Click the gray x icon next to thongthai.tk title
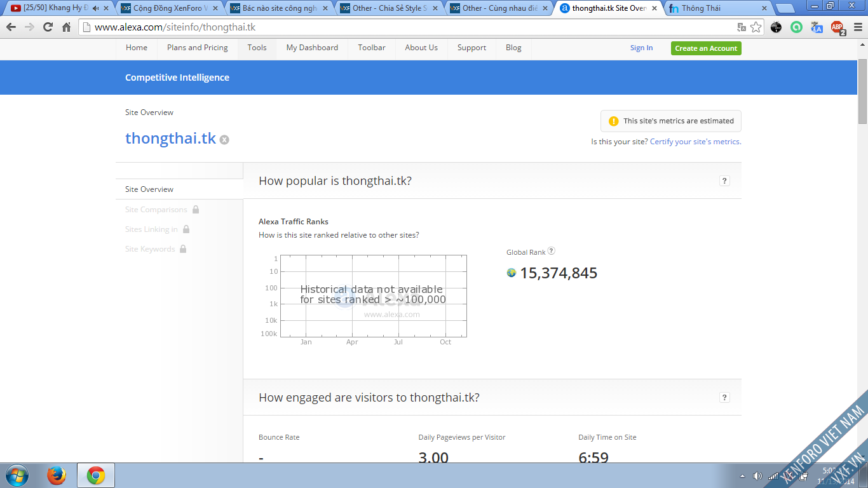This screenshot has width=868, height=488. 224,140
